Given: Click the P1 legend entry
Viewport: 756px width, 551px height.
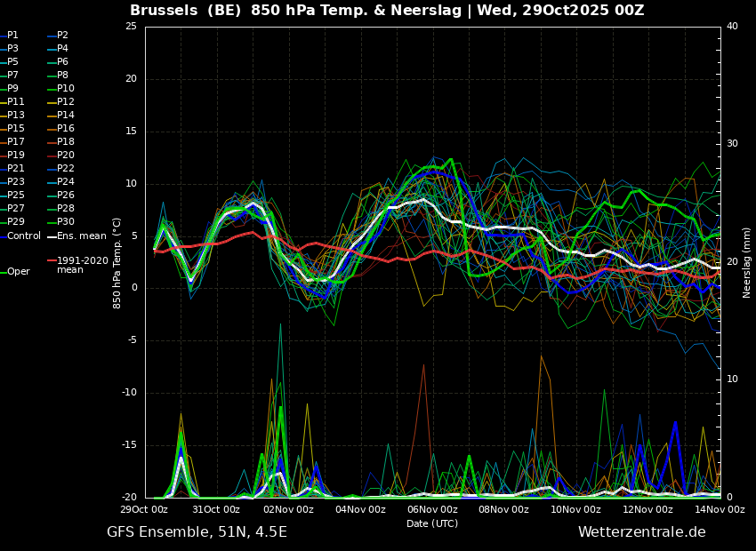Looking at the screenshot, I should tap(9, 36).
